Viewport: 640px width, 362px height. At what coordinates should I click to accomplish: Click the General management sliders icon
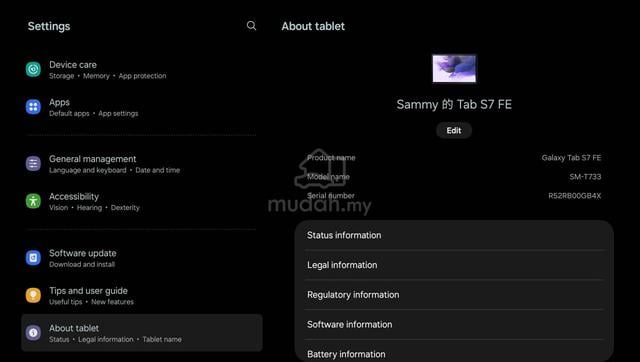(33, 164)
